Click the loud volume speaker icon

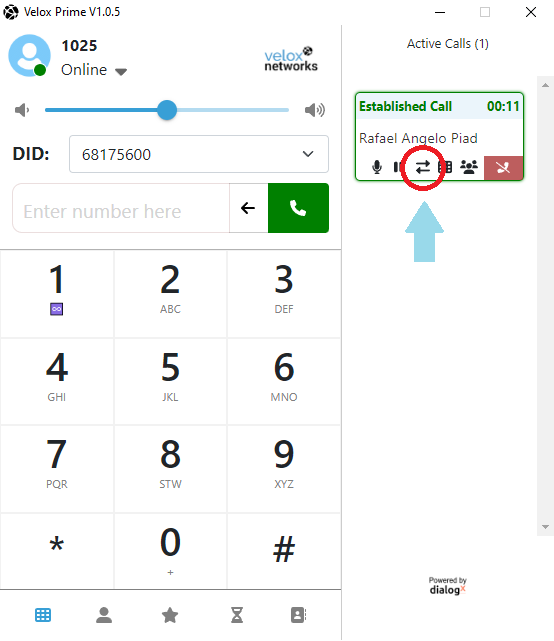(x=314, y=110)
